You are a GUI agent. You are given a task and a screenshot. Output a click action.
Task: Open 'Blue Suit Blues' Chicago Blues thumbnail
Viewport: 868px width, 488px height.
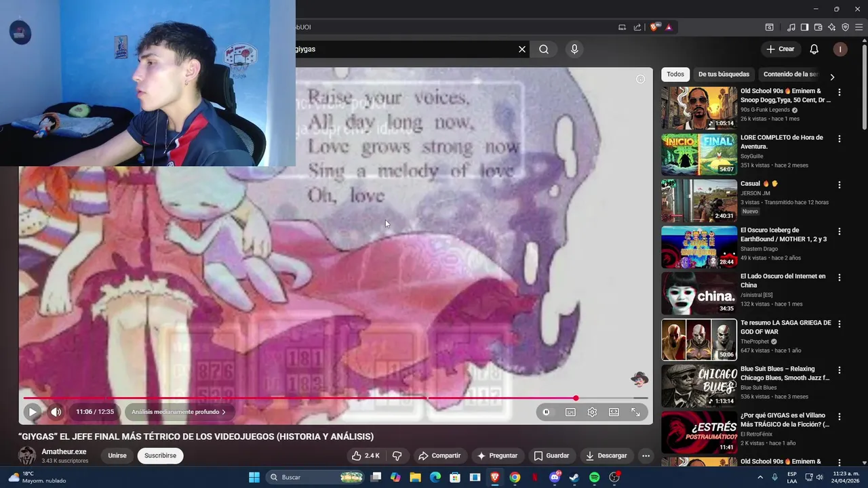(x=699, y=386)
